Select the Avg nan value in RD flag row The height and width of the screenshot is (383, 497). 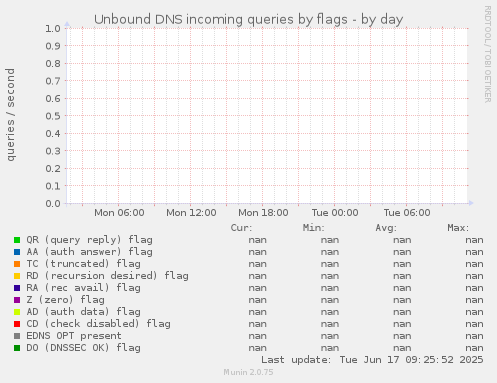[402, 276]
